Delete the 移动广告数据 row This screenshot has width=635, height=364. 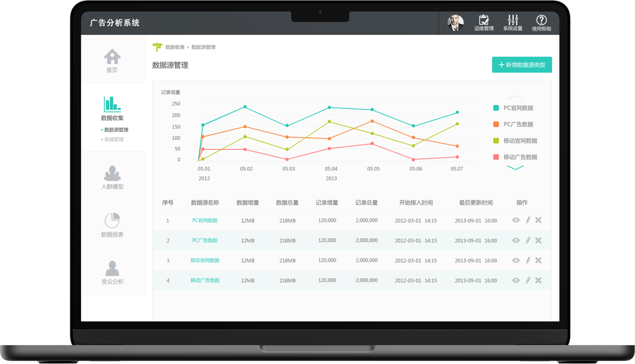538,280
